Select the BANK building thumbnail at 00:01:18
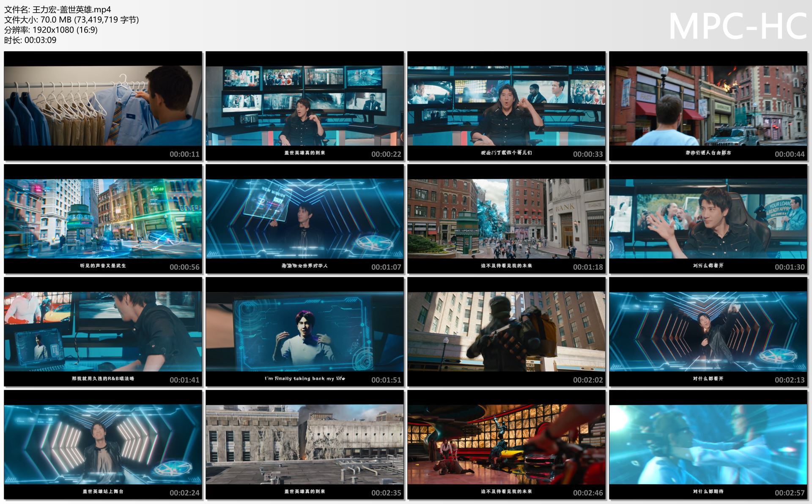 506,219
